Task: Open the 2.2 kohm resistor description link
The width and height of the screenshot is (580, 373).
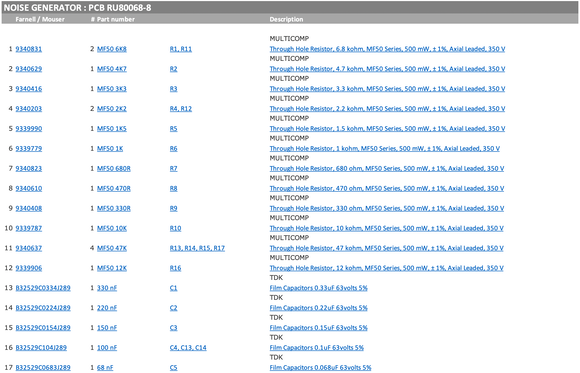Action: (x=387, y=109)
